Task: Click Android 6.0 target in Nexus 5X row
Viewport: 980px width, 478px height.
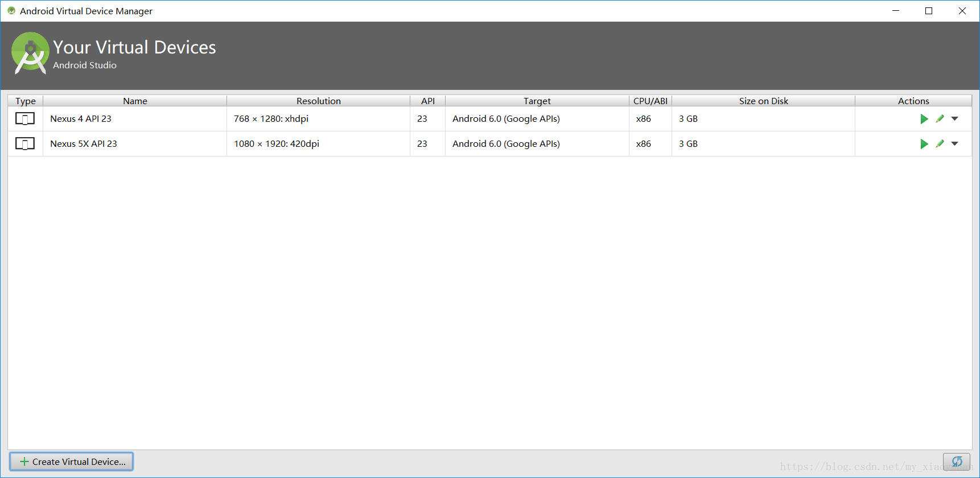Action: click(537, 144)
